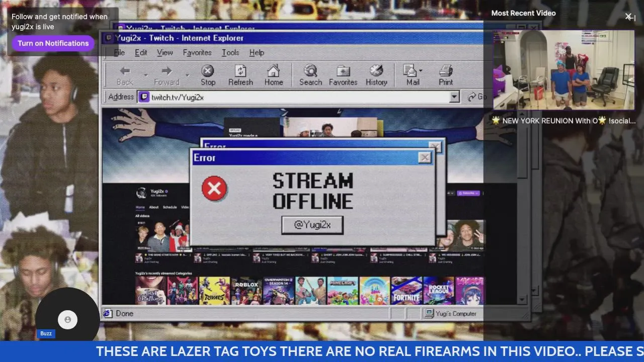Open the Search toolbar icon
The height and width of the screenshot is (362, 644).
tap(310, 71)
